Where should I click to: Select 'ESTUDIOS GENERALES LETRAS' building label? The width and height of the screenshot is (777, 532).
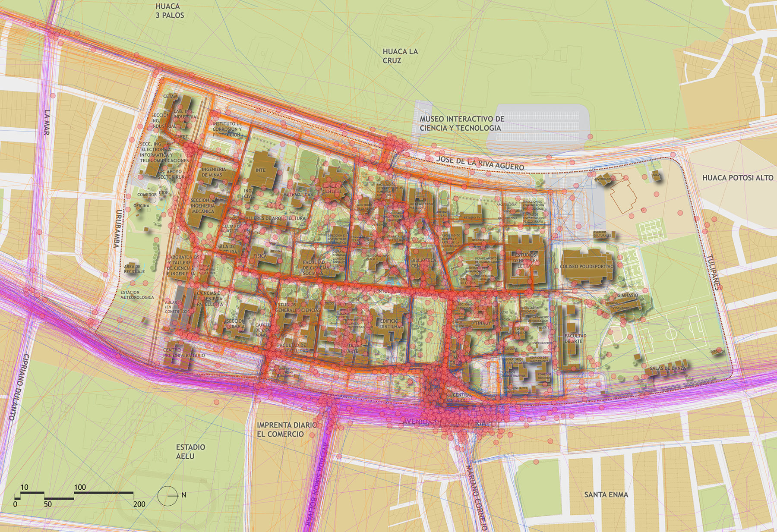pos(525,260)
